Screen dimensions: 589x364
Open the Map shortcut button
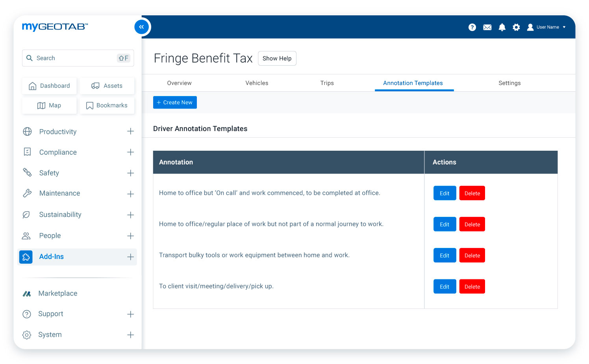coord(49,105)
